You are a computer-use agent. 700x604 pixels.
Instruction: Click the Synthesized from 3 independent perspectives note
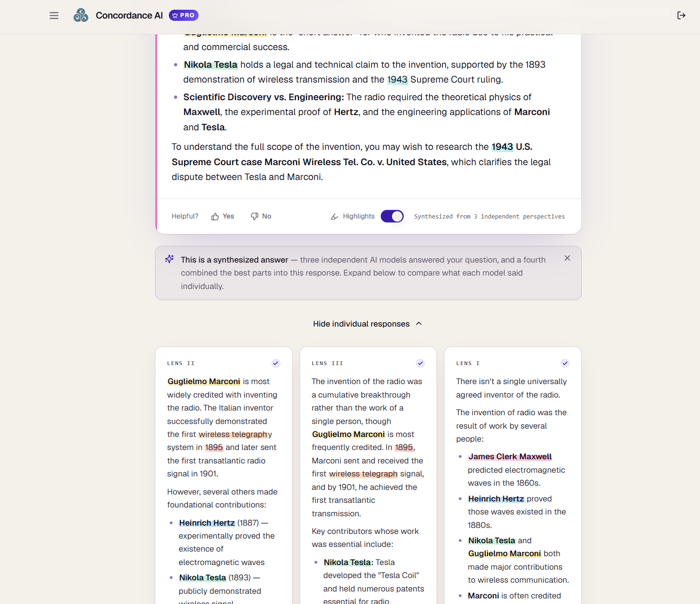point(489,217)
